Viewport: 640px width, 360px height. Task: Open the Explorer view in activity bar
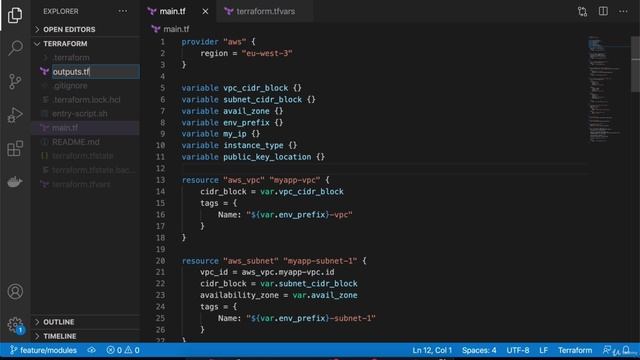coord(15,15)
